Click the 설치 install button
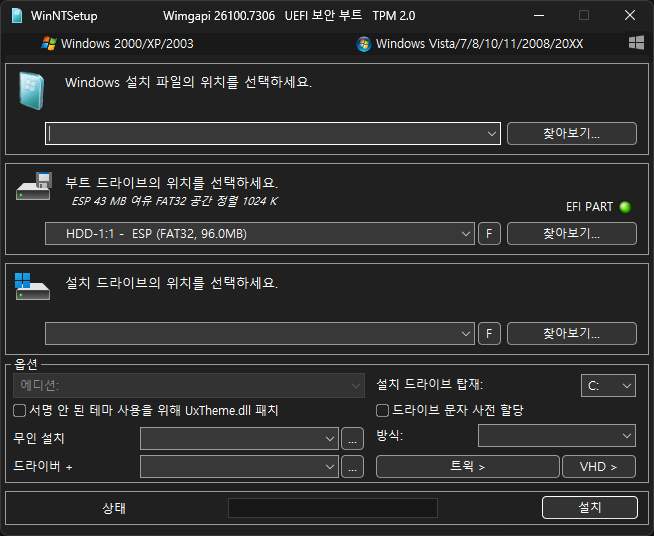 [x=590, y=508]
